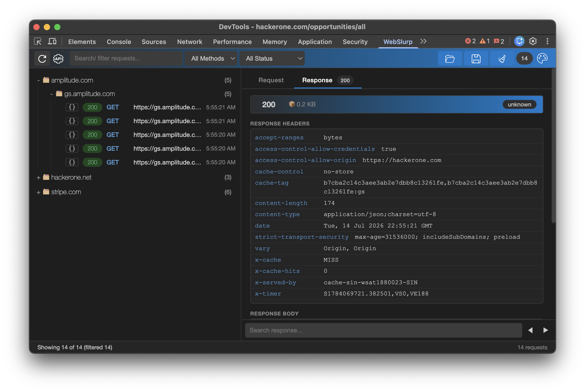
Task: Select the inspect element picker icon
Action: point(38,41)
